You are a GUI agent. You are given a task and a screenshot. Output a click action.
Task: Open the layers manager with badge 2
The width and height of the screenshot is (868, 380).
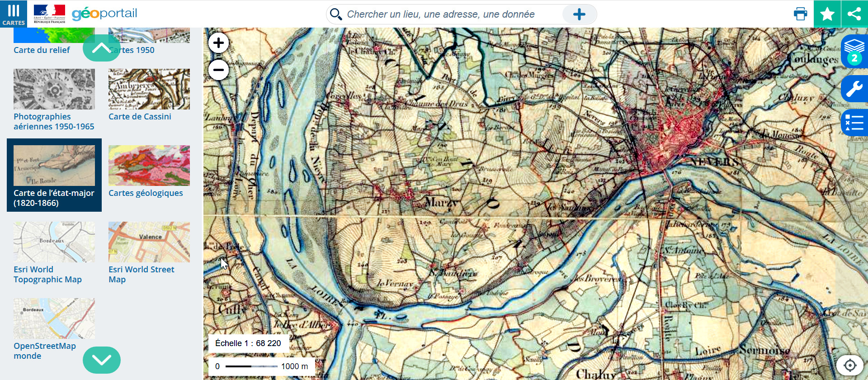tap(854, 51)
